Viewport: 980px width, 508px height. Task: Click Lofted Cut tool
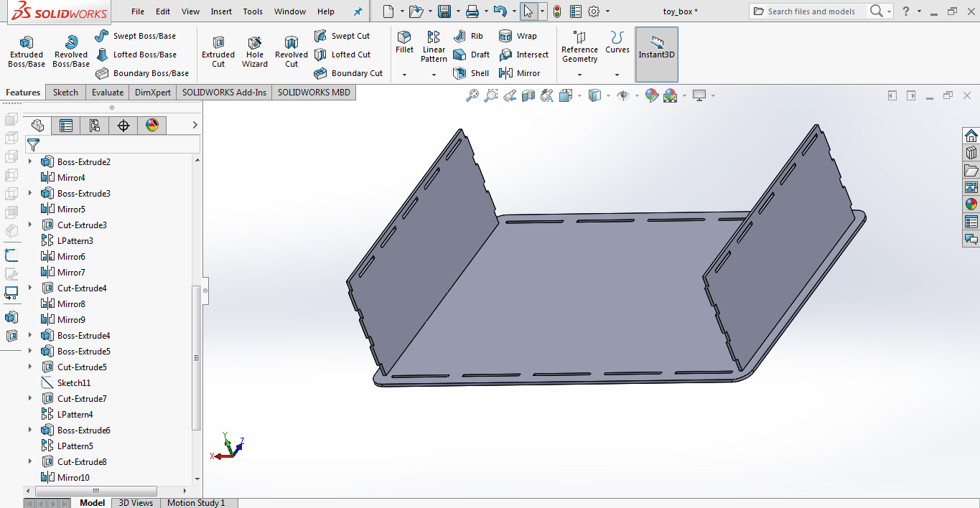click(x=342, y=55)
